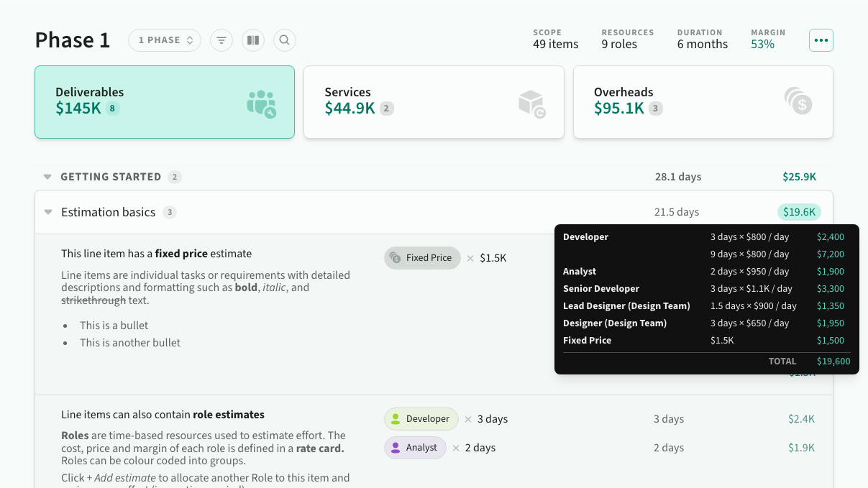Viewport: 868px width, 488px height.
Task: Collapse the Getting Started section
Action: point(47,177)
